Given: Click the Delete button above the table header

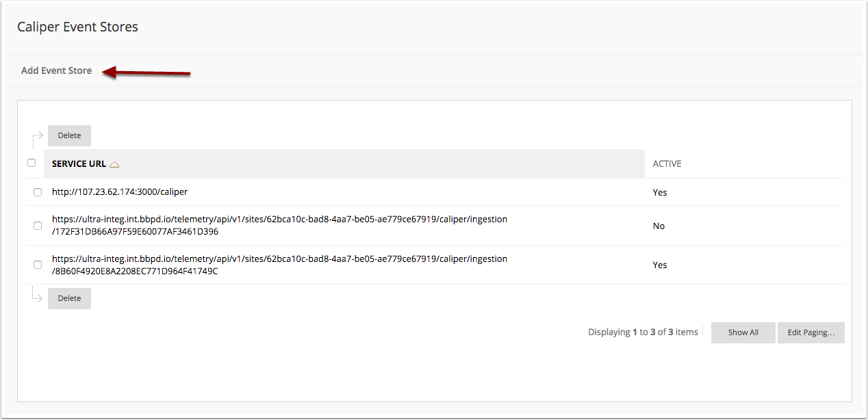Looking at the screenshot, I should tap(69, 135).
